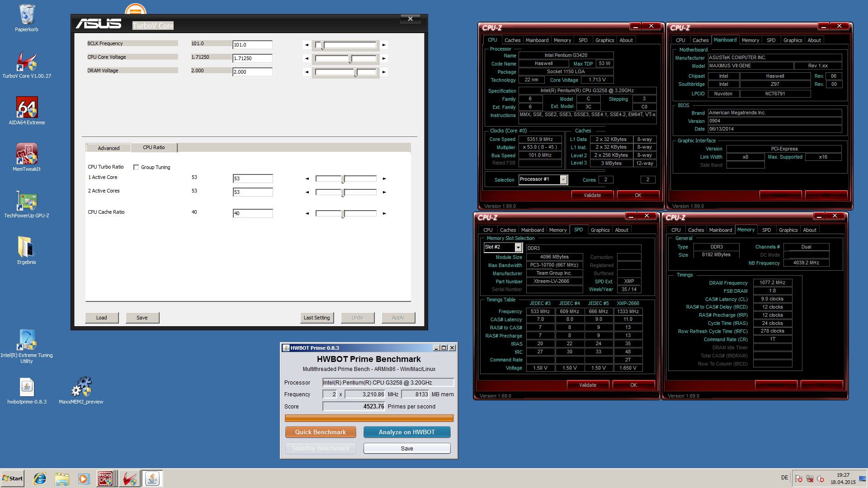The image size is (868, 488).
Task: Open the Processor #1 selection dropdown
Action: [x=563, y=180]
